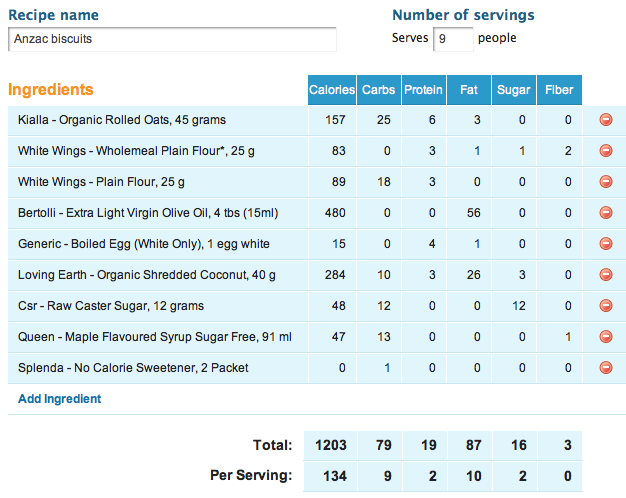Click White Wings Plain Flour, 25 g text
The image size is (626, 498).
tap(101, 182)
